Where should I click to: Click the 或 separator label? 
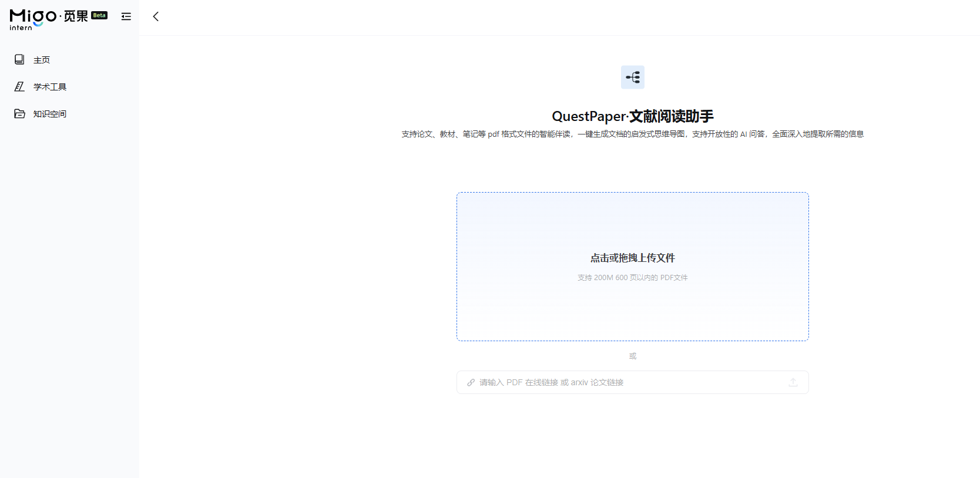tap(633, 356)
